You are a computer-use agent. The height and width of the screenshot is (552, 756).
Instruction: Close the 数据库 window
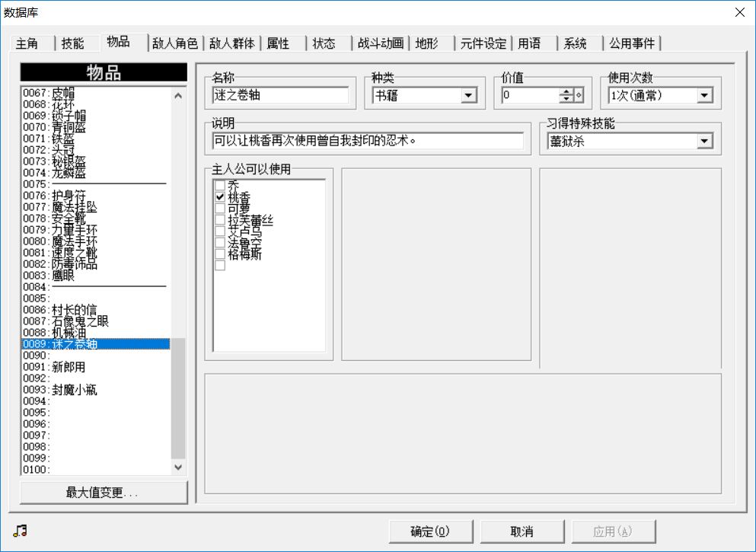tap(739, 12)
